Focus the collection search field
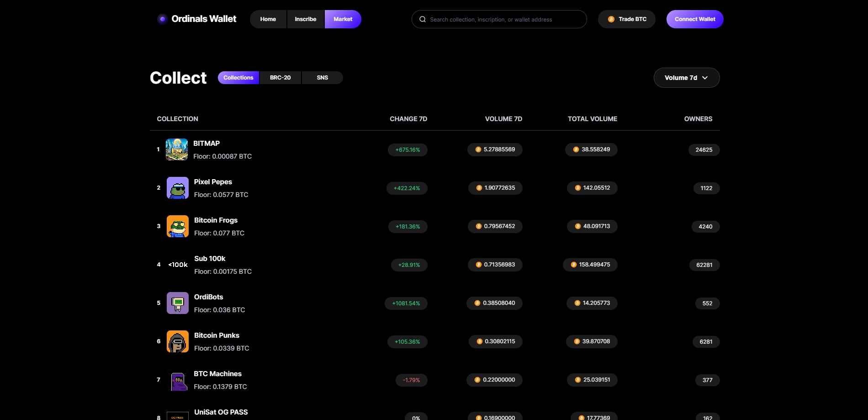Viewport: 868px width, 420px height. click(499, 19)
